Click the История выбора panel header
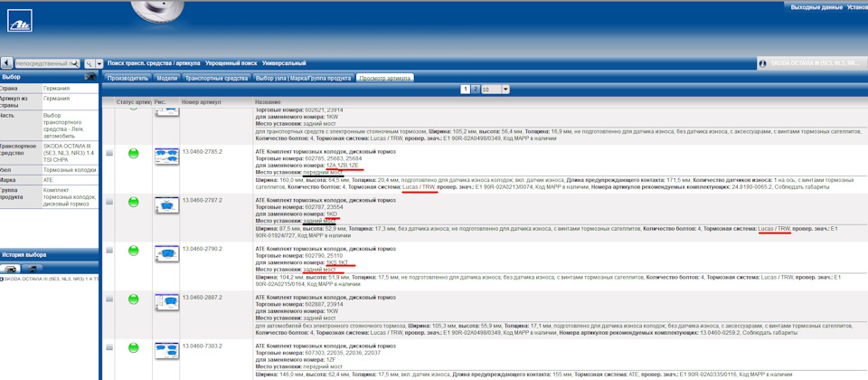 [50, 255]
